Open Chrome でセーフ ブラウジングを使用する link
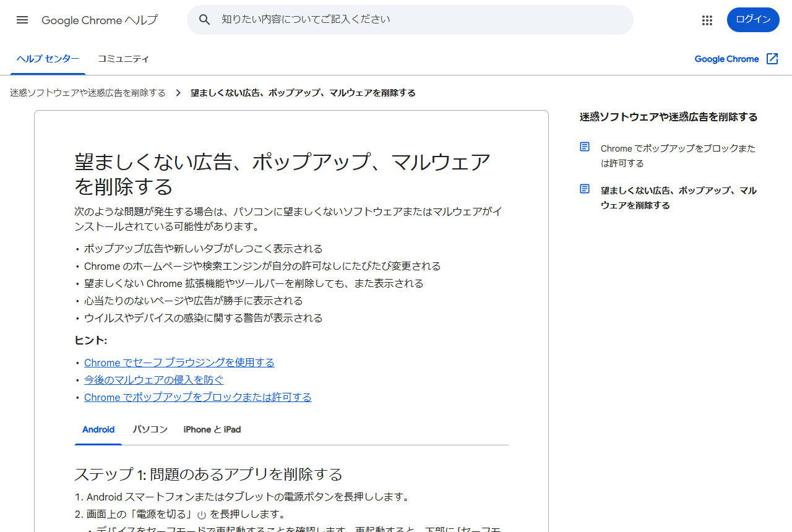The height and width of the screenshot is (532, 792). [x=179, y=363]
